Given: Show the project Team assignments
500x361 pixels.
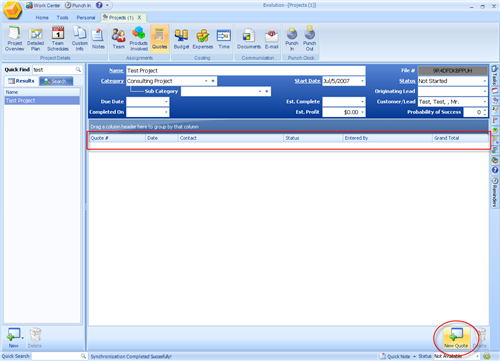Looking at the screenshot, I should 118,39.
